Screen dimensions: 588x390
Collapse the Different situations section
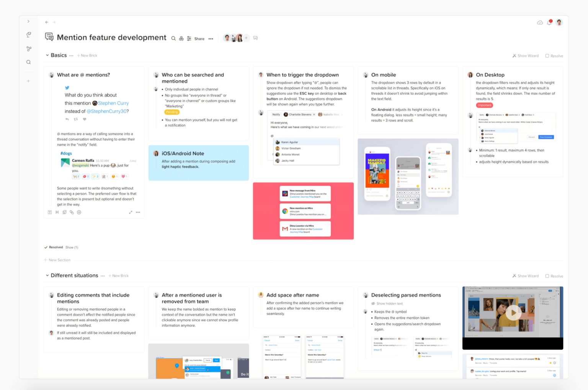[47, 275]
